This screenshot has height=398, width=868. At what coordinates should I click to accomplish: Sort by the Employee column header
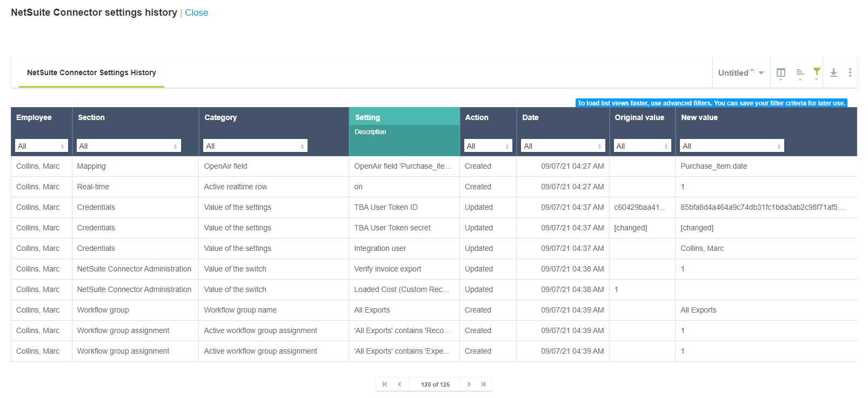[x=34, y=117]
